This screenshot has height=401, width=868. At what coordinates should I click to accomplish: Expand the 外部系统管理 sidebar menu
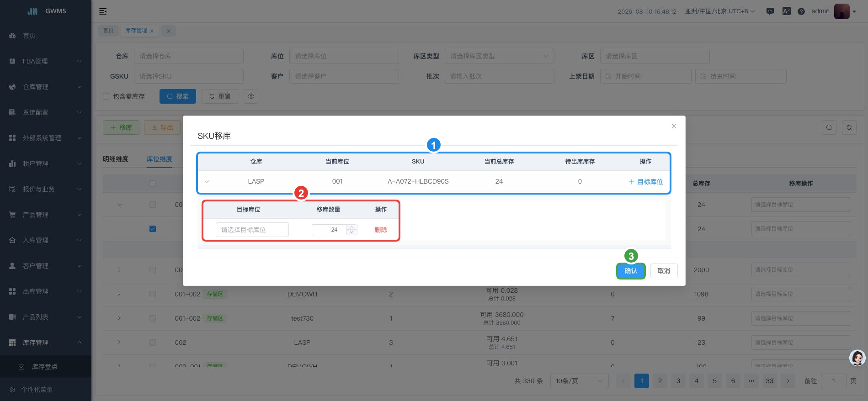(46, 138)
